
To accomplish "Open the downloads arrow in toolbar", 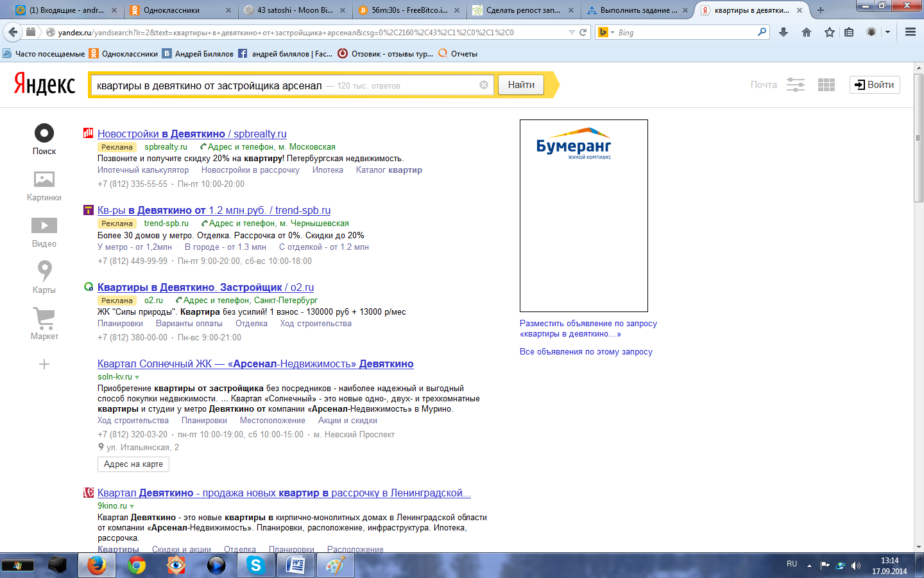I will tap(783, 32).
